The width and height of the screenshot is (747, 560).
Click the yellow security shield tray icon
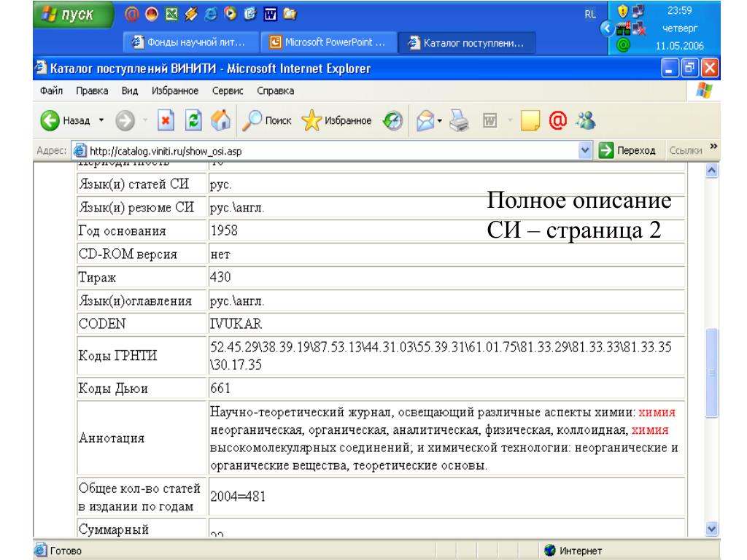point(622,11)
